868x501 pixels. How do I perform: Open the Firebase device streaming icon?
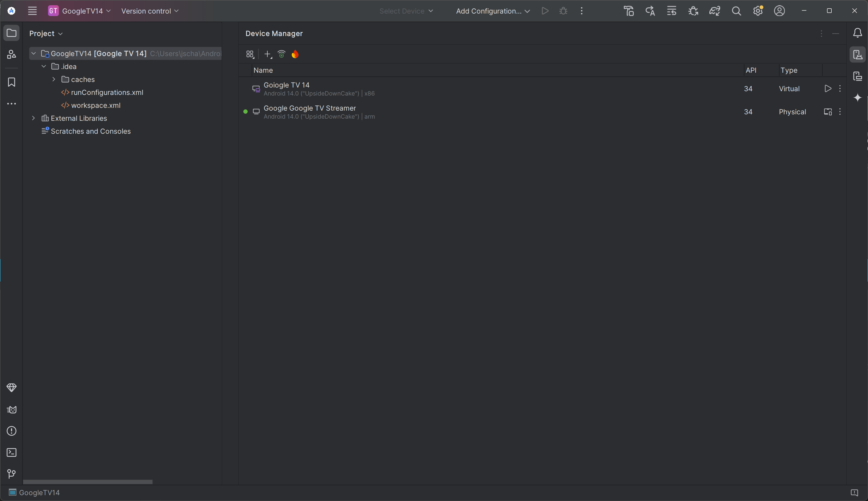[295, 54]
